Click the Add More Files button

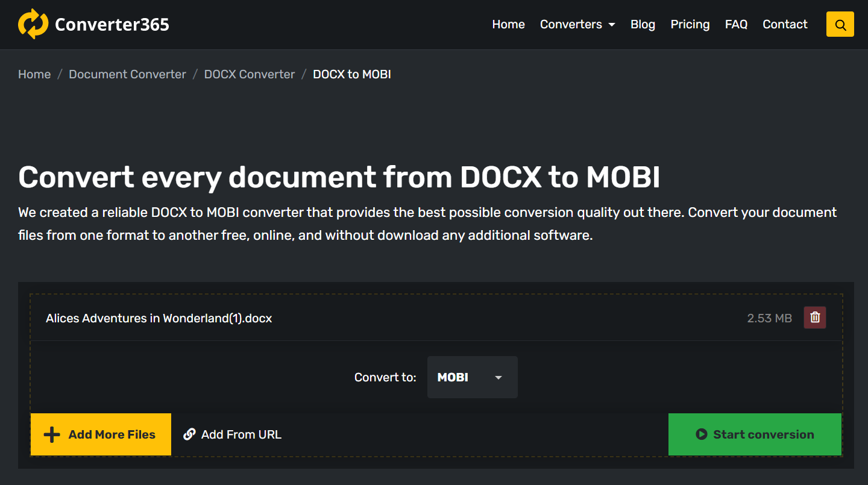pyautogui.click(x=101, y=434)
